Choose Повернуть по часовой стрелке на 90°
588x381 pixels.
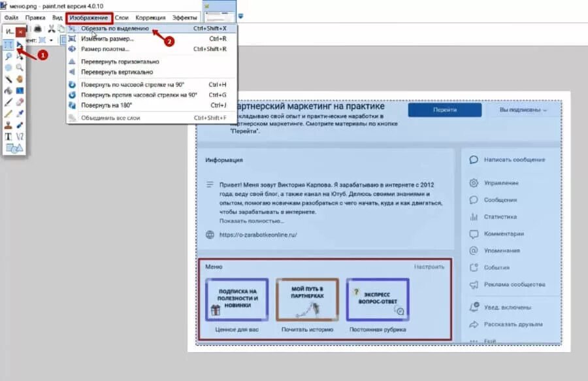click(x=152, y=85)
